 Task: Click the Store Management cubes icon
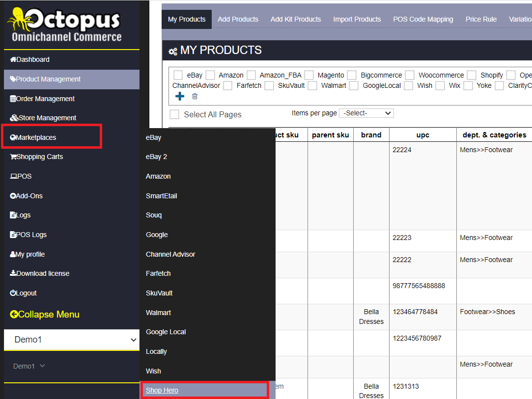pos(14,118)
